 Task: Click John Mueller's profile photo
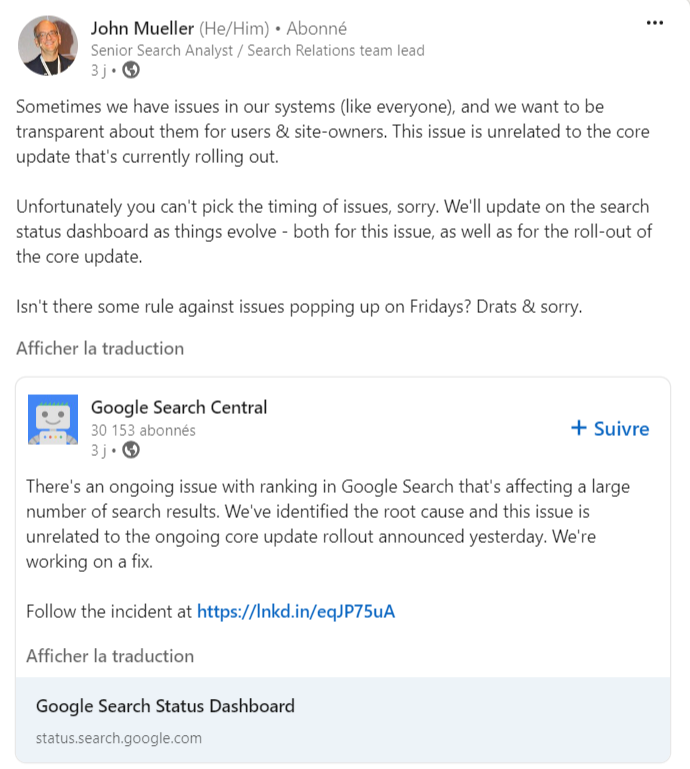48,45
